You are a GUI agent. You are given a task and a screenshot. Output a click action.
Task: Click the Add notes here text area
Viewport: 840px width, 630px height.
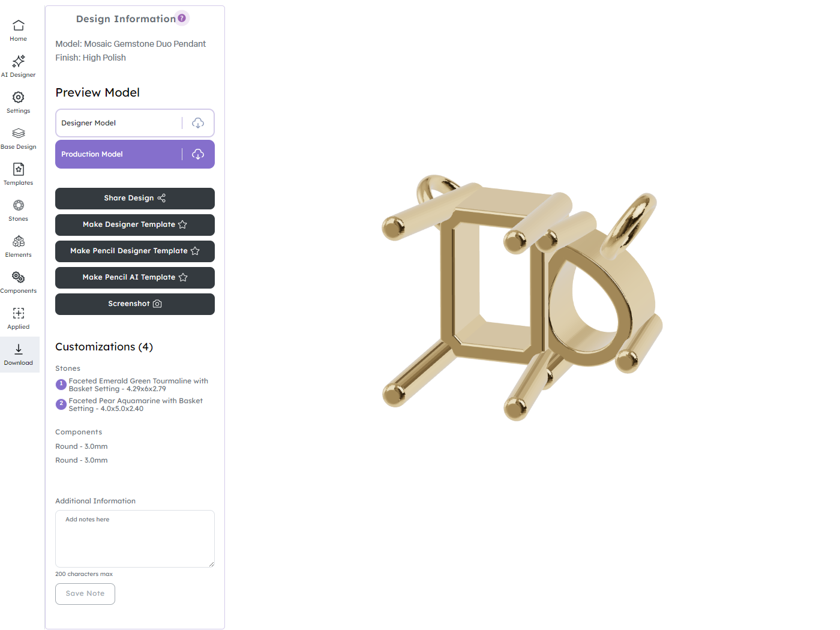[x=135, y=539]
